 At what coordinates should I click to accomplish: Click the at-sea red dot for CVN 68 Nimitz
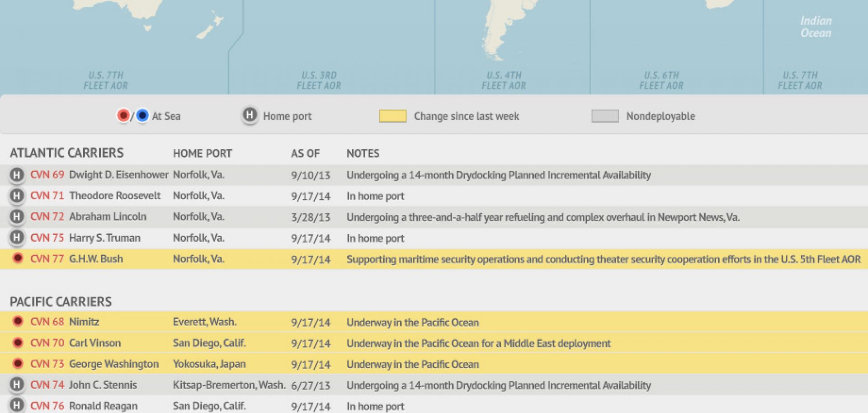click(x=18, y=321)
